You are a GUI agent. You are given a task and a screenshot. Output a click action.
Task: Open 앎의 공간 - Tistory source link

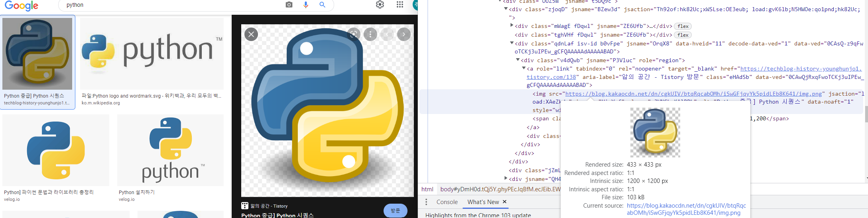click(x=269, y=206)
